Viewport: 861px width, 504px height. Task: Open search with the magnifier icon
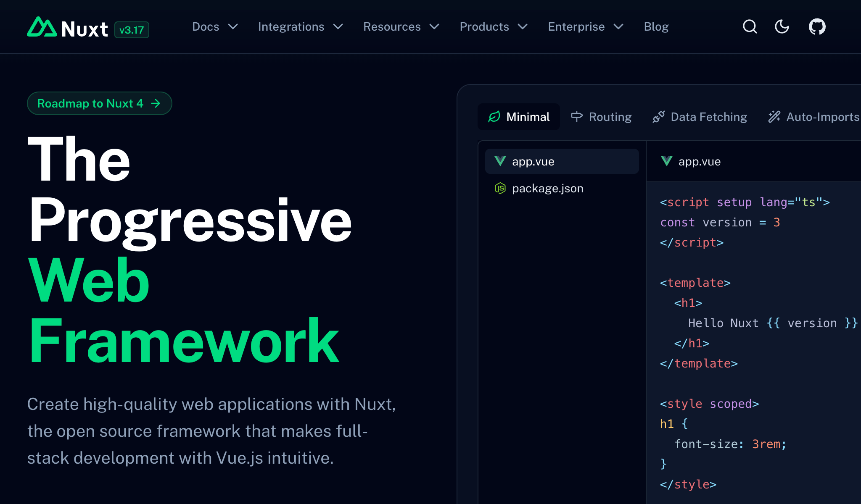[750, 27]
